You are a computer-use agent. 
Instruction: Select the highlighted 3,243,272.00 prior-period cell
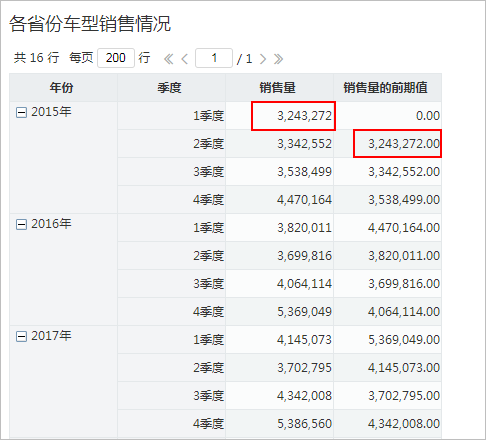[x=398, y=144]
